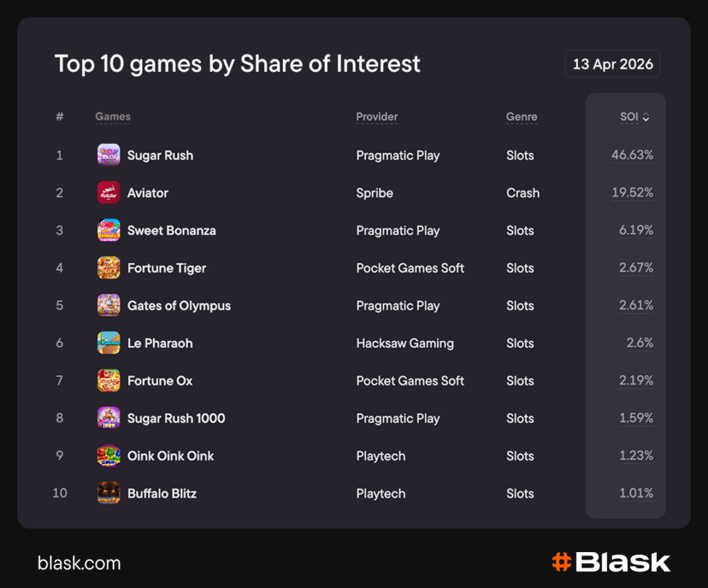
Task: Click Aviator's 19.52% SOI value
Action: [x=632, y=192]
